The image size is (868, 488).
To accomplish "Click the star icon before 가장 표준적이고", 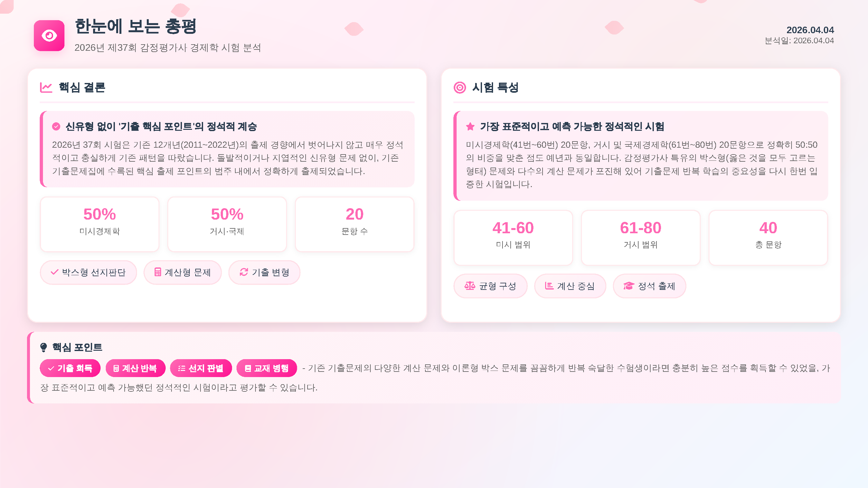I will (470, 127).
